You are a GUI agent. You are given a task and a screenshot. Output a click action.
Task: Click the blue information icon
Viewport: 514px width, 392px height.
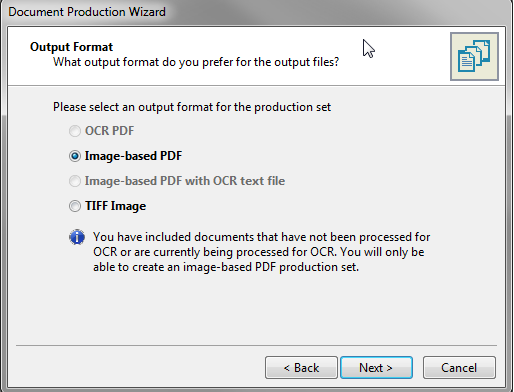[77, 237]
